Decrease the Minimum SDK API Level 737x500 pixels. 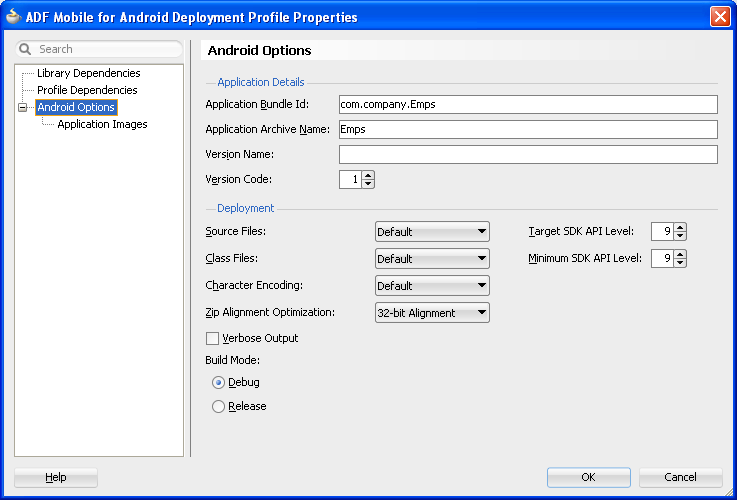[680, 262]
